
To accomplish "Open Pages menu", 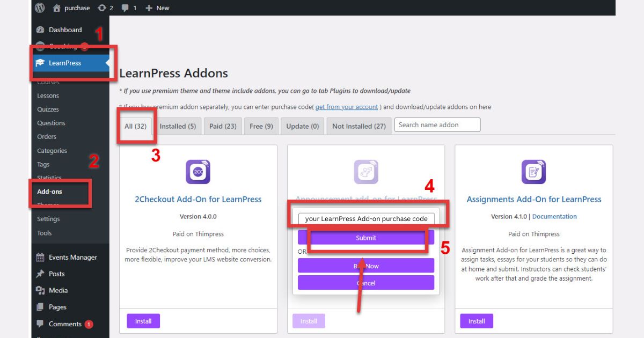I will tap(58, 307).
